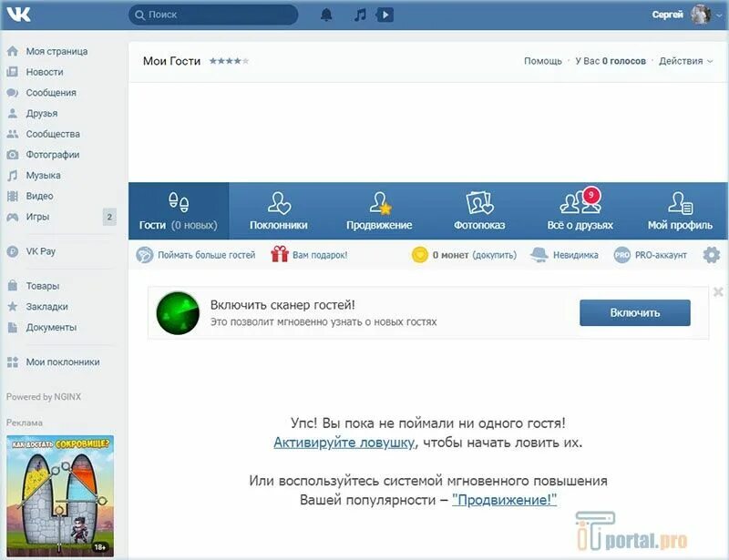
Task: Open Сообщения in sidebar
Action: [x=51, y=93]
